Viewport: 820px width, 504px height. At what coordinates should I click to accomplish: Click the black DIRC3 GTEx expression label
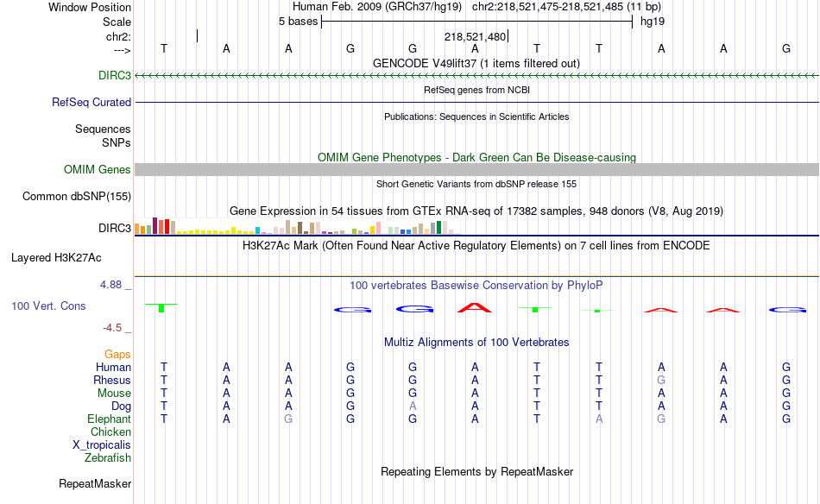point(115,228)
